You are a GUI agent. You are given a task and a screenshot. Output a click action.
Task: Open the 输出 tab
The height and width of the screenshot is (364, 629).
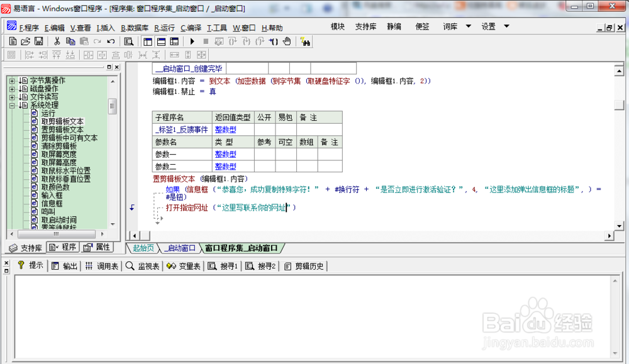(x=65, y=266)
